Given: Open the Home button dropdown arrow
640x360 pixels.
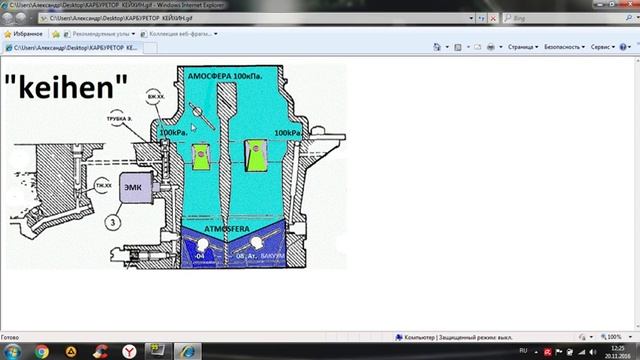Looking at the screenshot, I should tap(447, 47).
